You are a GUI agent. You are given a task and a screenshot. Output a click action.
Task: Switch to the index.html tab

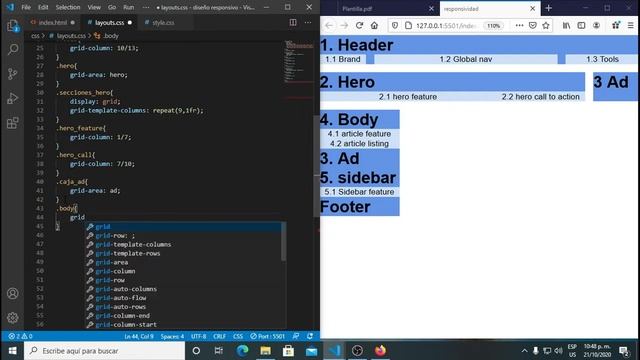53,22
